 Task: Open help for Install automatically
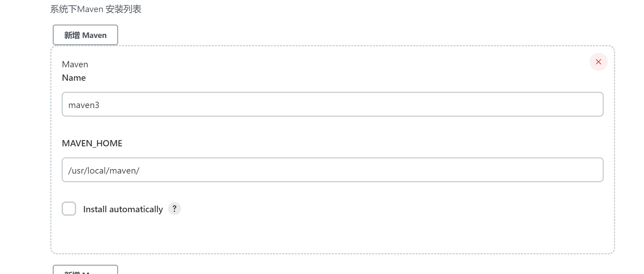[x=174, y=209]
